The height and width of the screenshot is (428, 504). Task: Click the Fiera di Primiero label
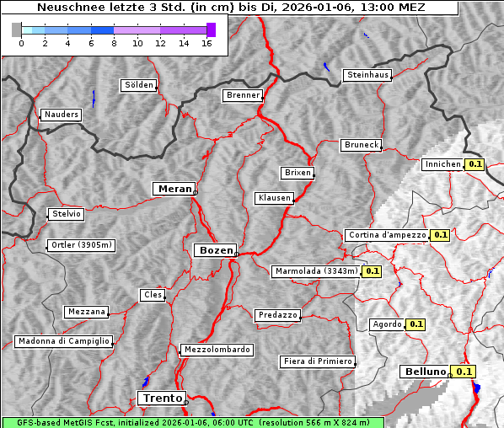click(x=318, y=361)
